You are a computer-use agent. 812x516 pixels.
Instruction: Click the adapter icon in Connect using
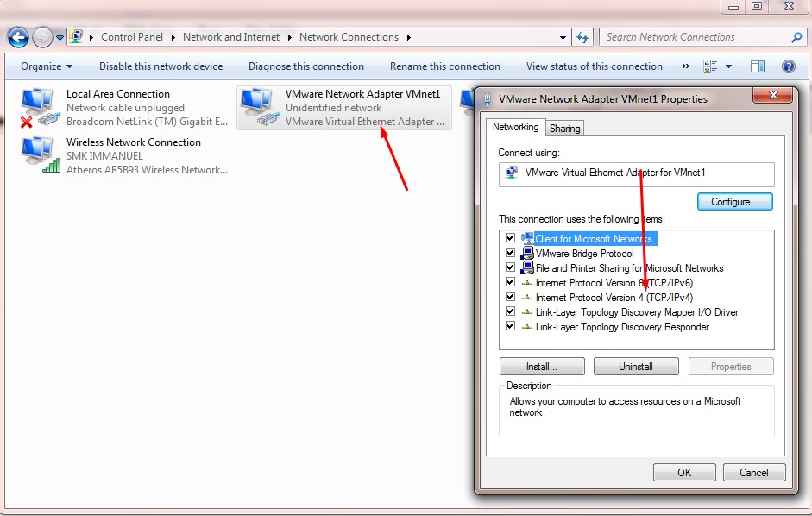pyautogui.click(x=512, y=173)
